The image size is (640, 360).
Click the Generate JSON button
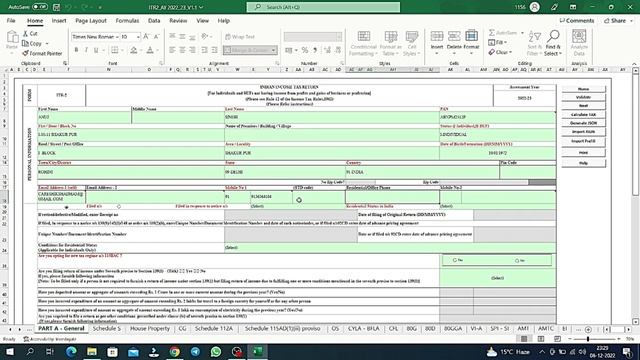pos(583,123)
